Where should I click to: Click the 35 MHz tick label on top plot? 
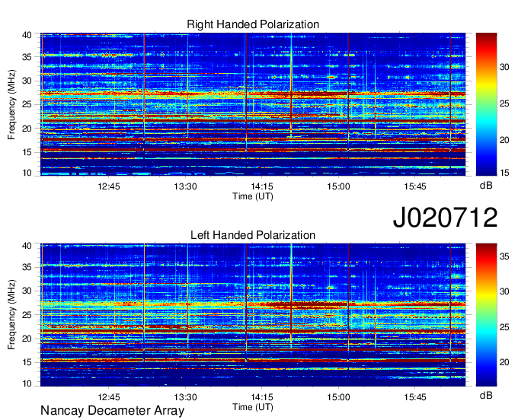click(x=27, y=57)
